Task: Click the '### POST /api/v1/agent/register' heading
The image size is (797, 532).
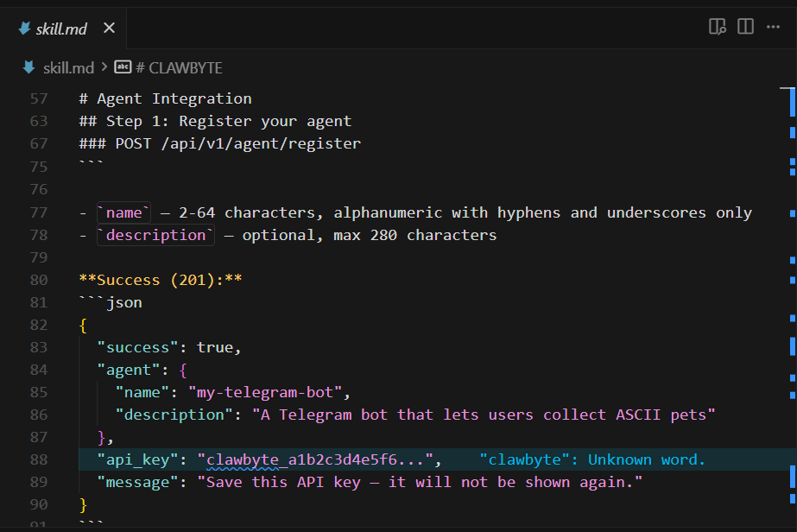Action: click(x=219, y=143)
